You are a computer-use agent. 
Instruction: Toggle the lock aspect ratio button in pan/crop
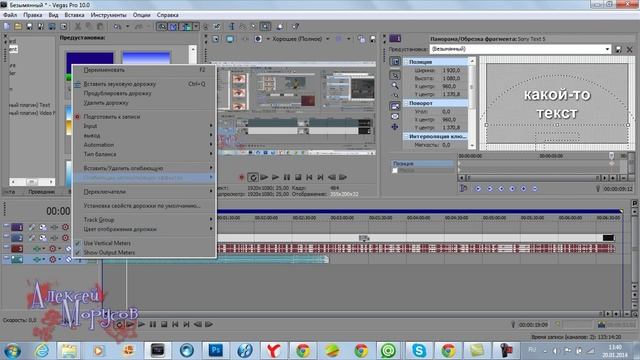pos(395,106)
